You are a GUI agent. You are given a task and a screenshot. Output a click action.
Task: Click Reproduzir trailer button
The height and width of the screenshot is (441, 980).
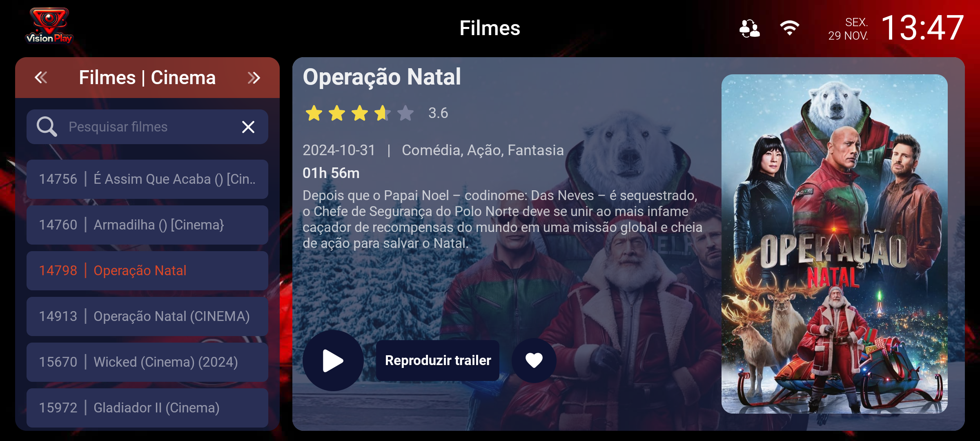[x=438, y=360]
